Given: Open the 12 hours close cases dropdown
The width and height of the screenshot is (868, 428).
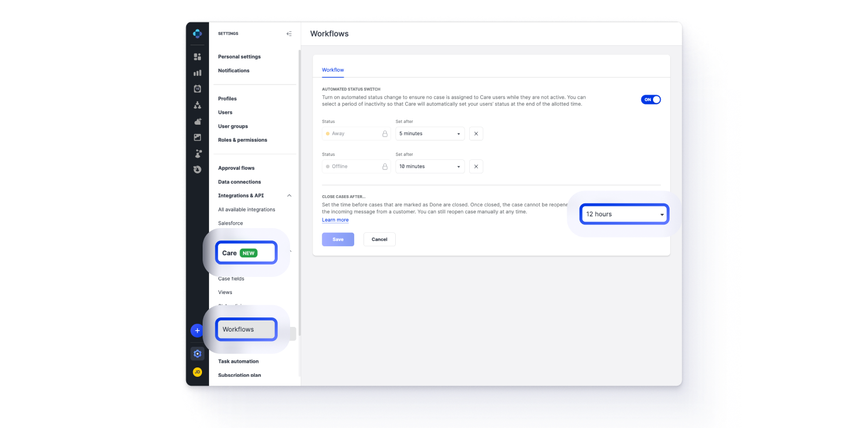Looking at the screenshot, I should point(624,214).
